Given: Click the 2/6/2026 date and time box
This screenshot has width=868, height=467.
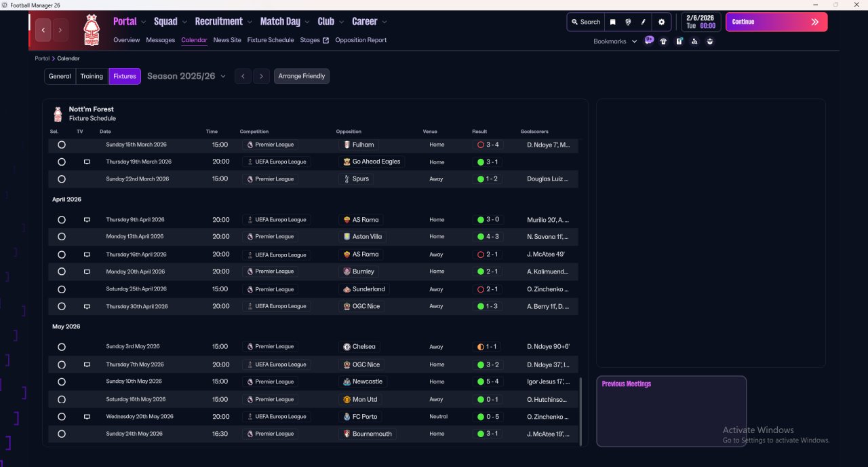Looking at the screenshot, I should 701,22.
